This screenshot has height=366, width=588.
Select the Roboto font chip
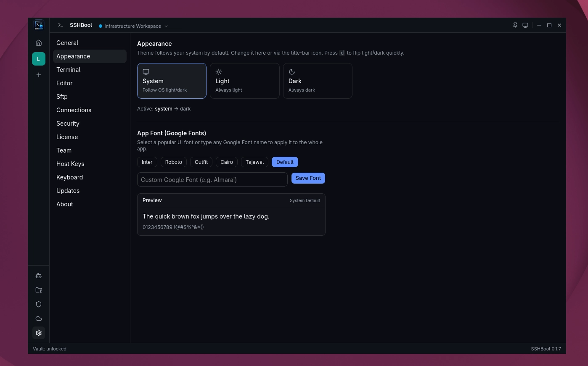pos(174,162)
